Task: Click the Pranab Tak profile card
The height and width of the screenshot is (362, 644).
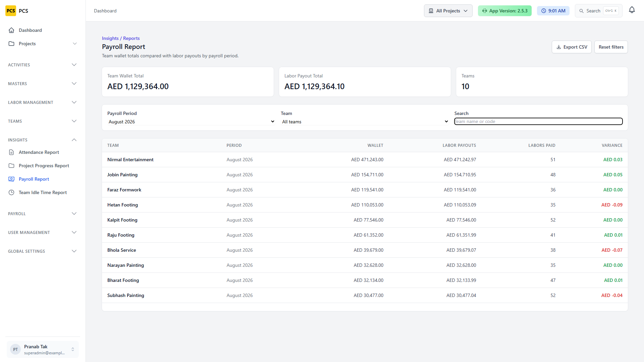Action: coord(43,349)
